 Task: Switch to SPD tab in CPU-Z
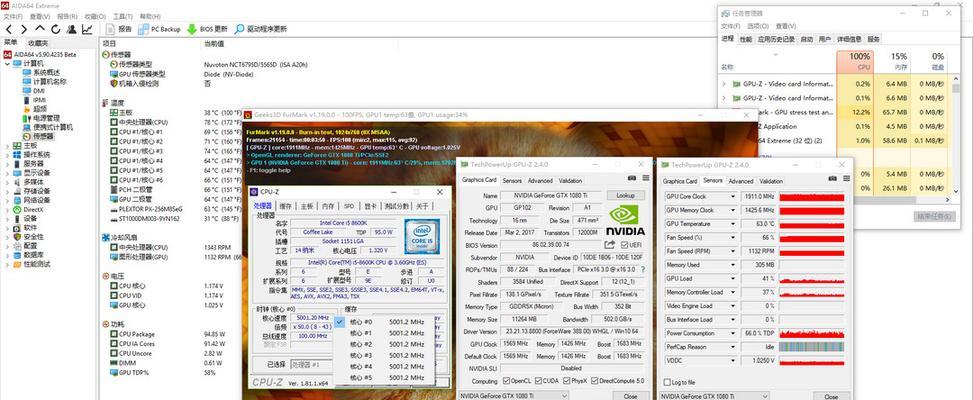(x=349, y=206)
